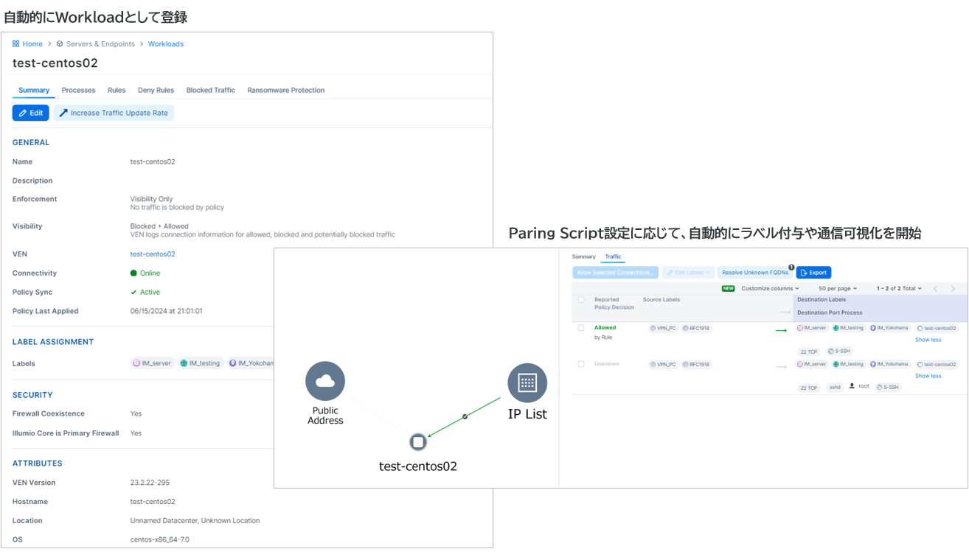Open the Deny Rules tab
The height and width of the screenshot is (560, 969).
point(156,90)
